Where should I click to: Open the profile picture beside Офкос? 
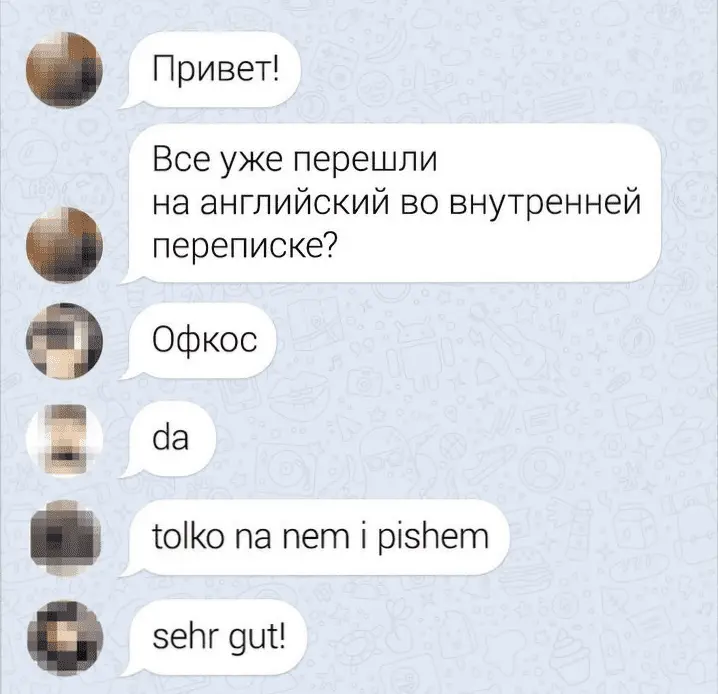pos(65,341)
